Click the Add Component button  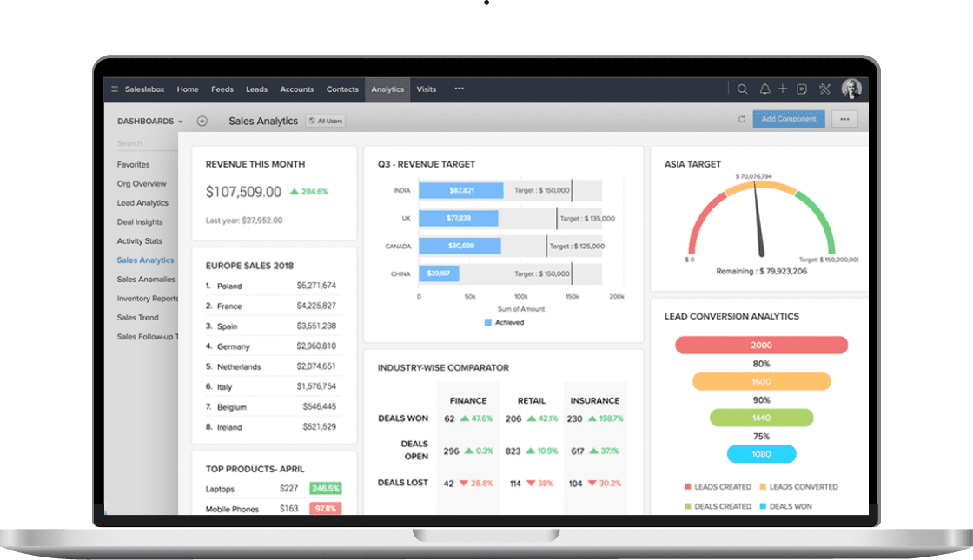click(x=789, y=119)
